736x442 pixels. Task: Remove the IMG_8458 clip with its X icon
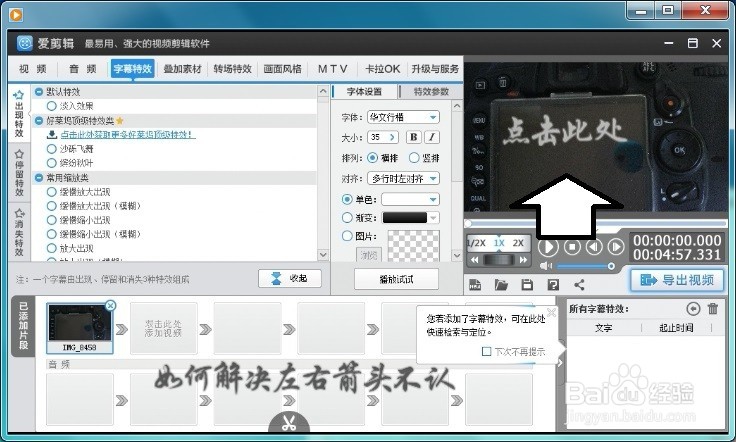point(110,305)
